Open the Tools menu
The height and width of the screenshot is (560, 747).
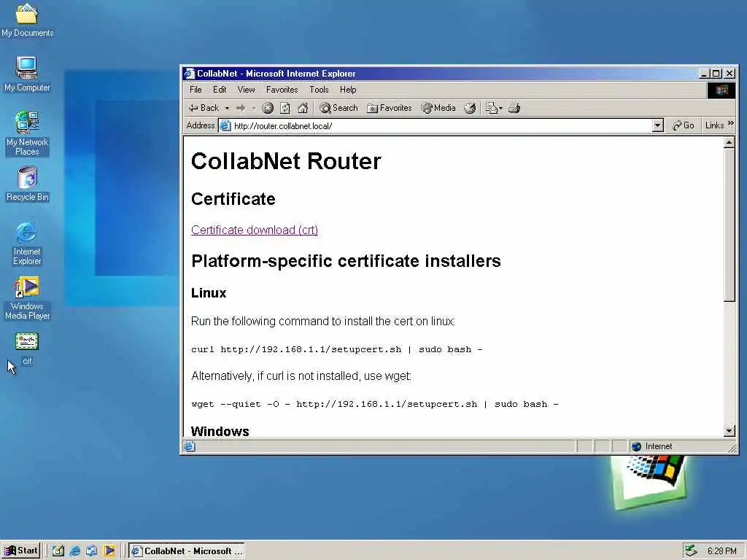[x=319, y=90]
